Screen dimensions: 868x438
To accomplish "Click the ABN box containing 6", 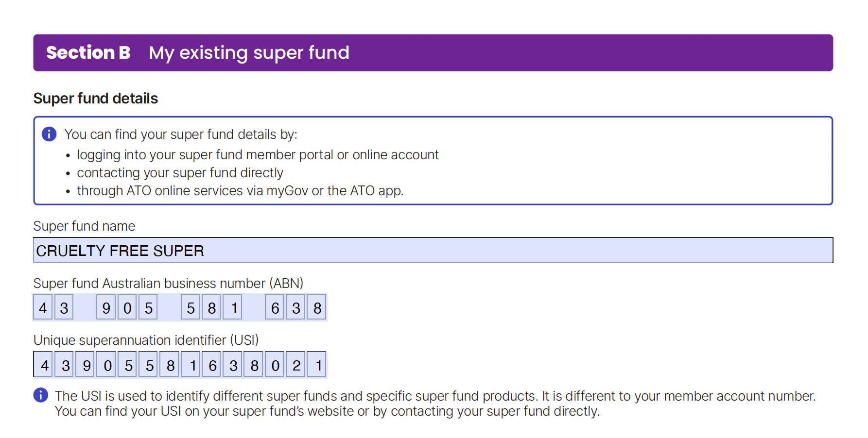I will [275, 308].
